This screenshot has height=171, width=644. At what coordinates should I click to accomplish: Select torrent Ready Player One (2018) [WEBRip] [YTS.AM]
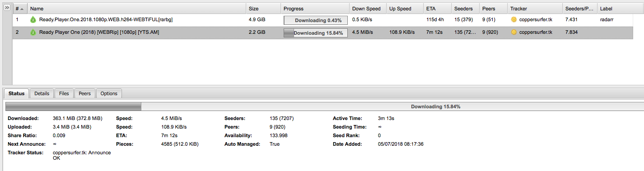tap(99, 32)
